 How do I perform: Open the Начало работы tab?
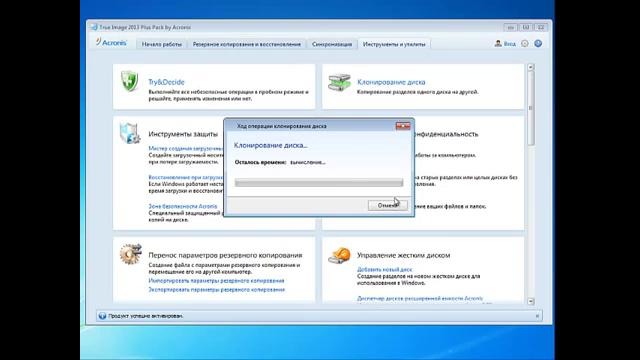click(x=162, y=44)
